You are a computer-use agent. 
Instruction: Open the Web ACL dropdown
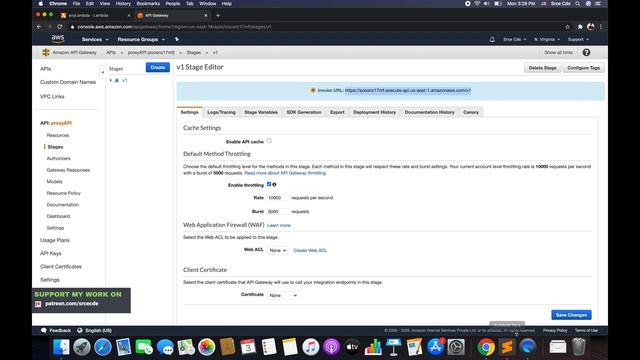pyautogui.click(x=278, y=250)
